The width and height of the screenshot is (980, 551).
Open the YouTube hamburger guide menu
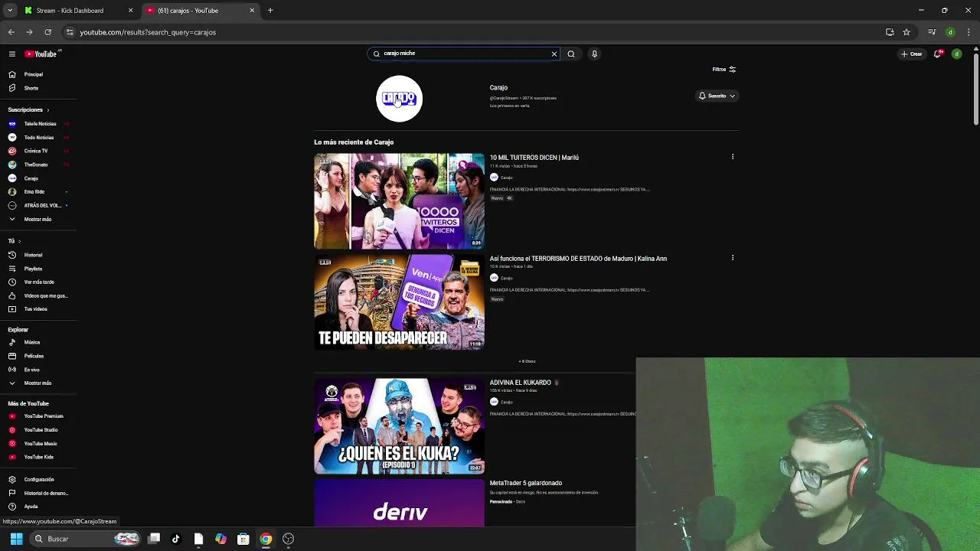click(x=11, y=54)
